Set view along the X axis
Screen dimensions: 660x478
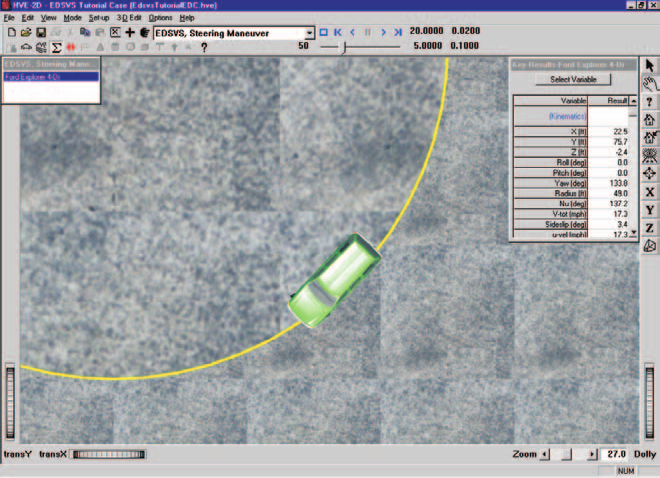coord(649,192)
